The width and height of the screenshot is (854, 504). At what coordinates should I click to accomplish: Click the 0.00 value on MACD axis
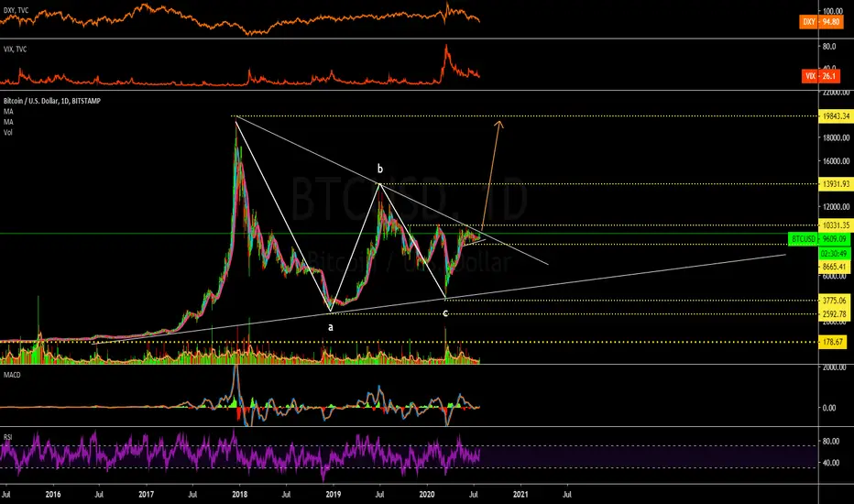(x=829, y=408)
